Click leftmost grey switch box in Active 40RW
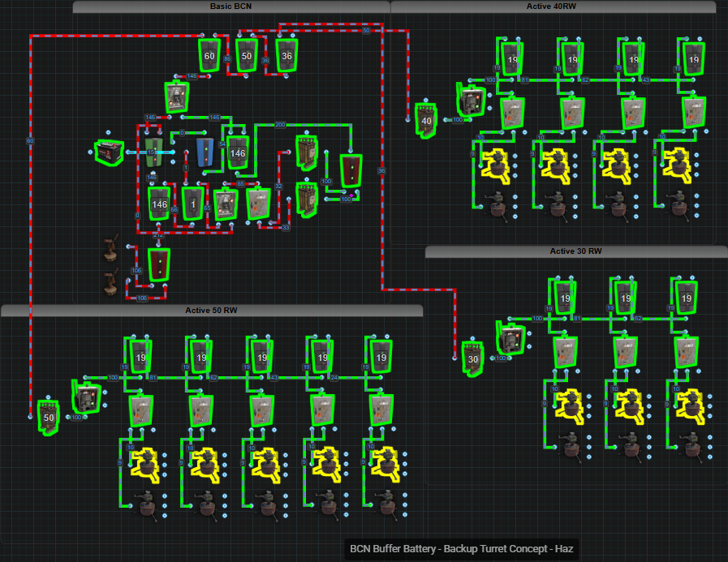The image size is (728, 562). pos(513,113)
